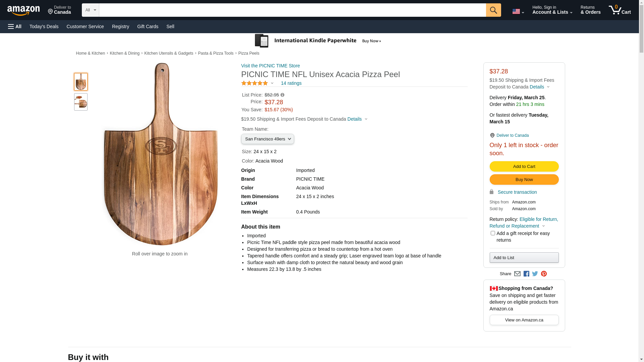Click the Buy Now button

pyautogui.click(x=524, y=180)
